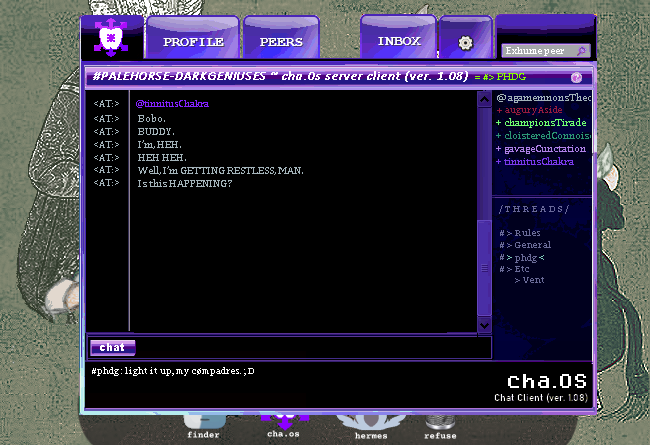Select championsTirade from the peer list

click(544, 123)
